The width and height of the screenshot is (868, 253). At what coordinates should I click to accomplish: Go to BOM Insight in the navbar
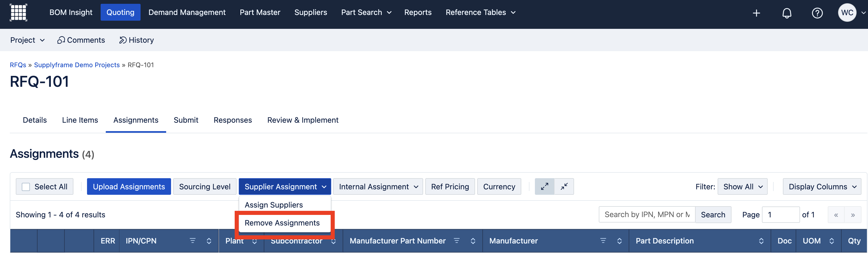tap(71, 13)
